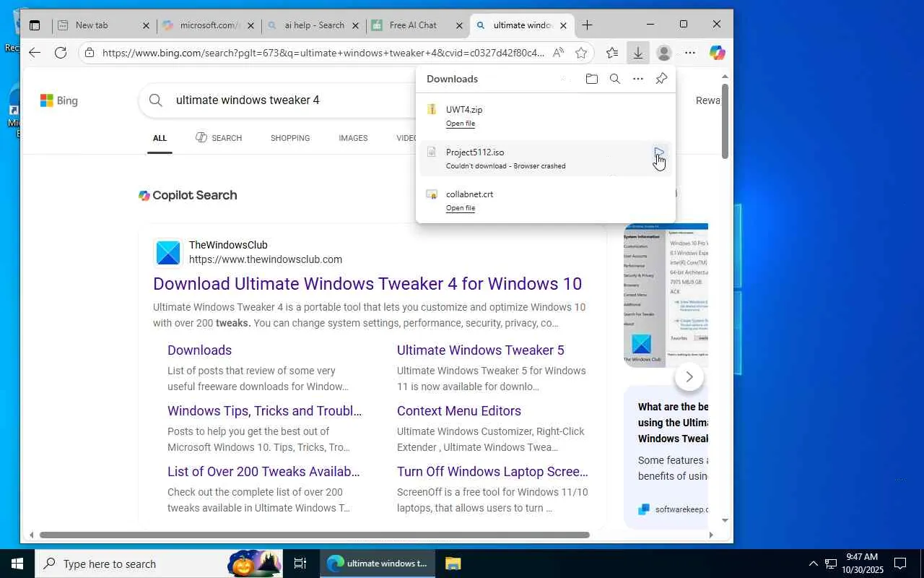The width and height of the screenshot is (924, 578).
Task: Open List of Over 200 Tweaks sublink
Action: pos(263,472)
